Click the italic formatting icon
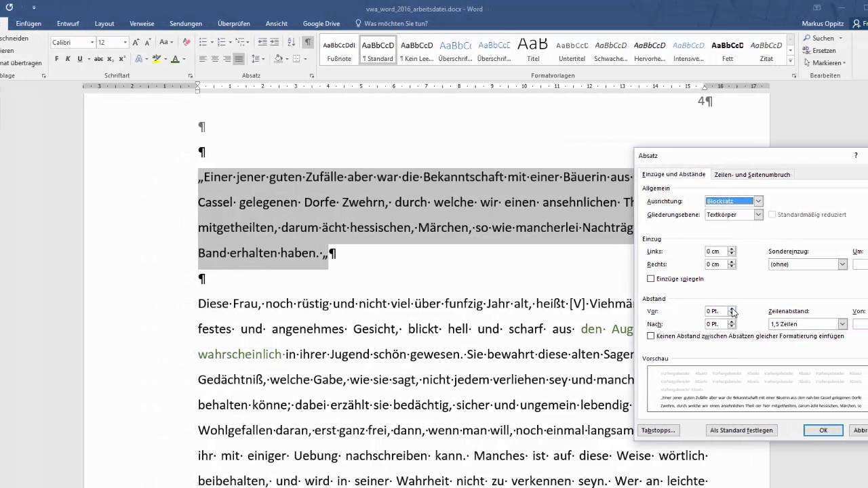The image size is (868, 488). 68,59
